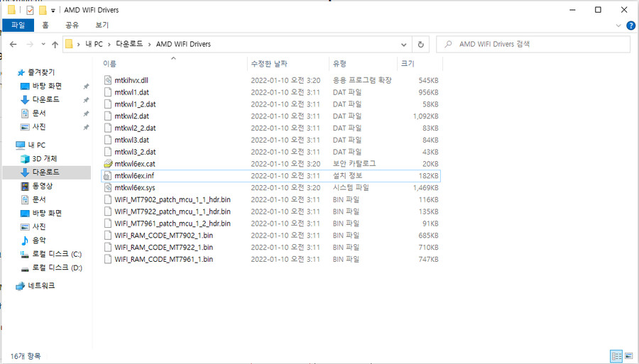Image resolution: width=639 pixels, height=364 pixels.
Task: Expand first breadcrumb chevron before 내 PC
Action: [x=78, y=45]
